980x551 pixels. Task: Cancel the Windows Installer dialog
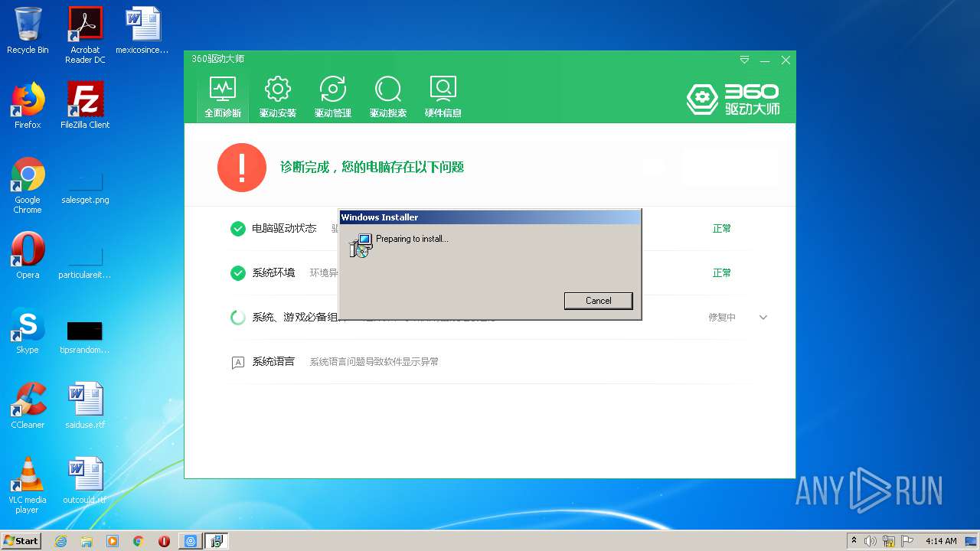coord(598,301)
